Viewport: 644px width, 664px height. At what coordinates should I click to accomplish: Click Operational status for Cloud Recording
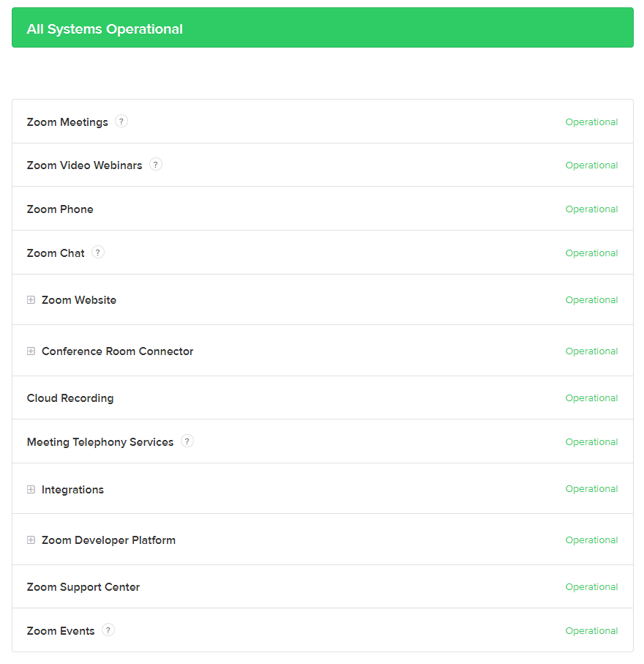click(591, 398)
